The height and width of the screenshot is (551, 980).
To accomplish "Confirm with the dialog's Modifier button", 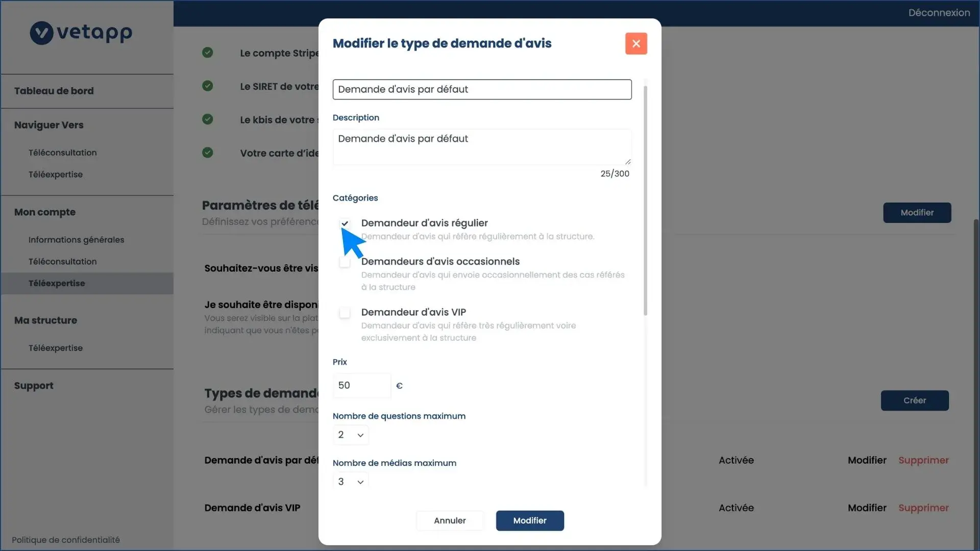I will point(530,520).
